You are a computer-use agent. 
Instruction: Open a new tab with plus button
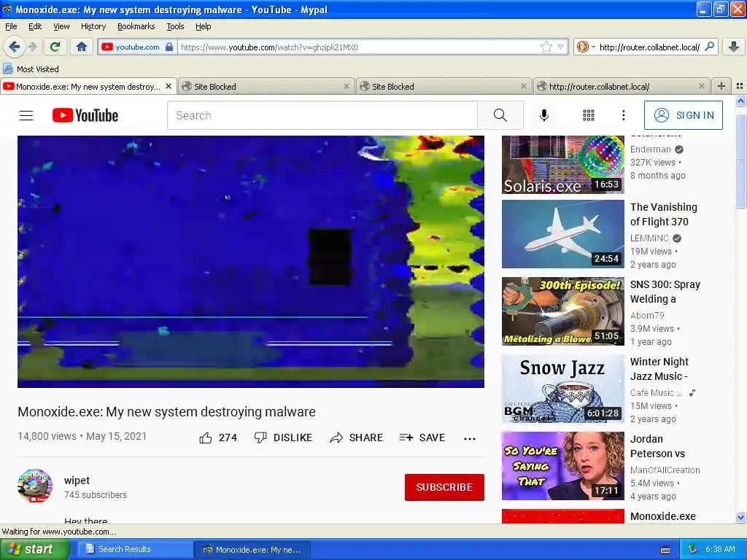[721, 86]
